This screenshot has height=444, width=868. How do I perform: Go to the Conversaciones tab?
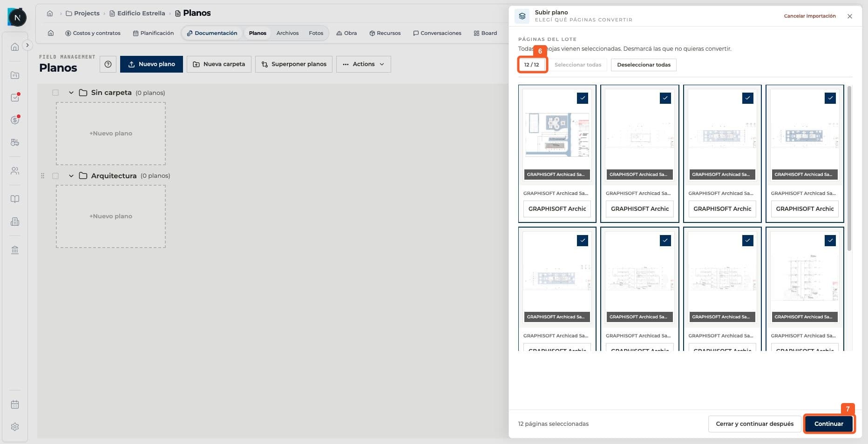(x=437, y=33)
